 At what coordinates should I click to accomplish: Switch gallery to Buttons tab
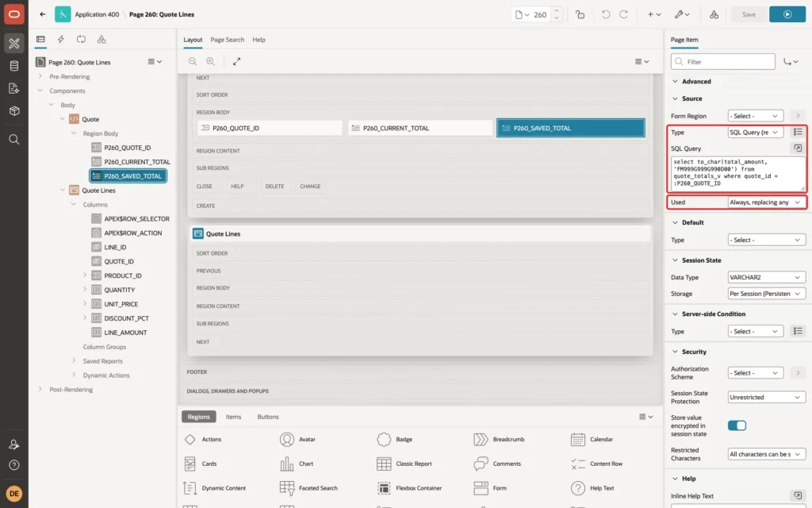click(x=268, y=417)
